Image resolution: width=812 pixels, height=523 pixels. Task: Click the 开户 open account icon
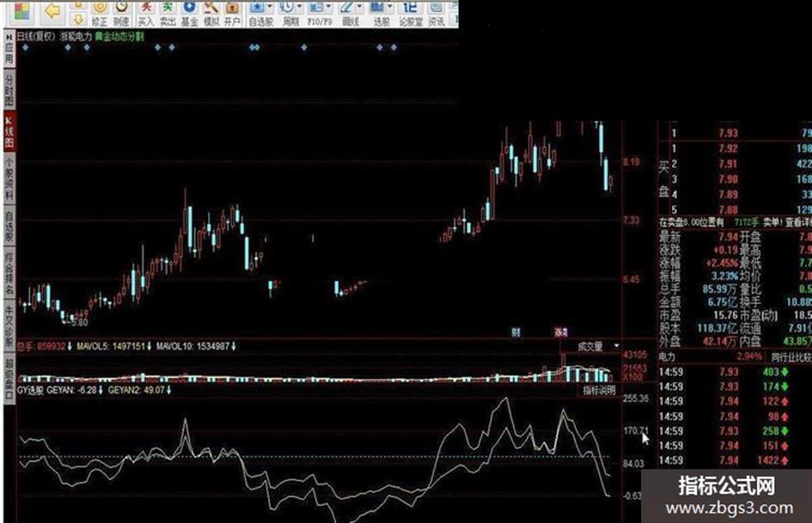(x=232, y=14)
